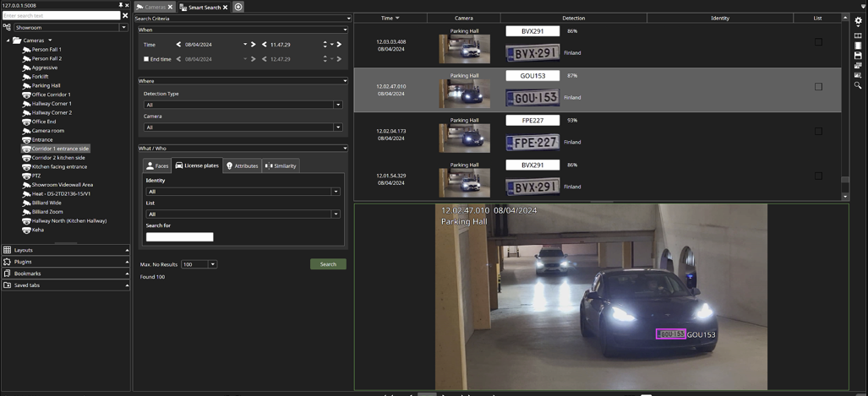
Task: Open the Showroom site dropdown
Action: [124, 27]
